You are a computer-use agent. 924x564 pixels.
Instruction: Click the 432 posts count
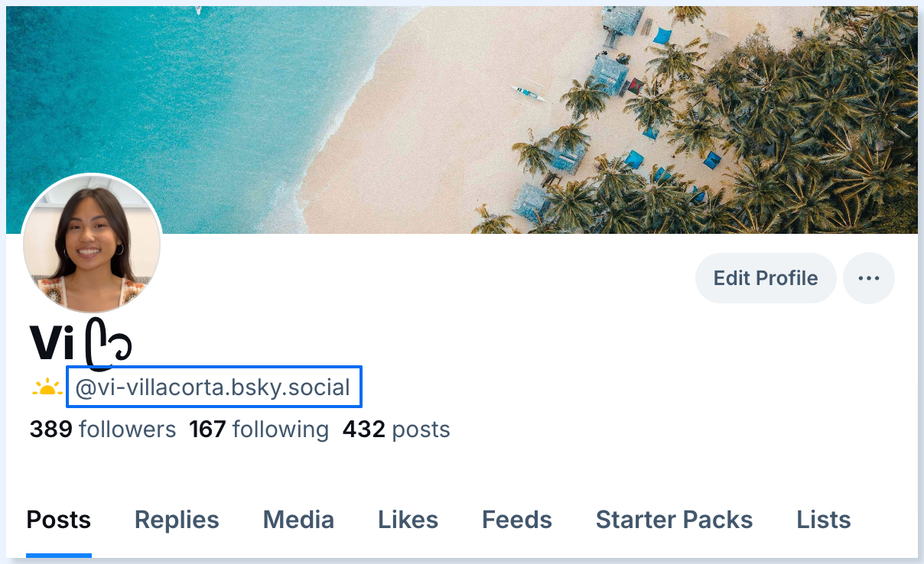pos(395,429)
